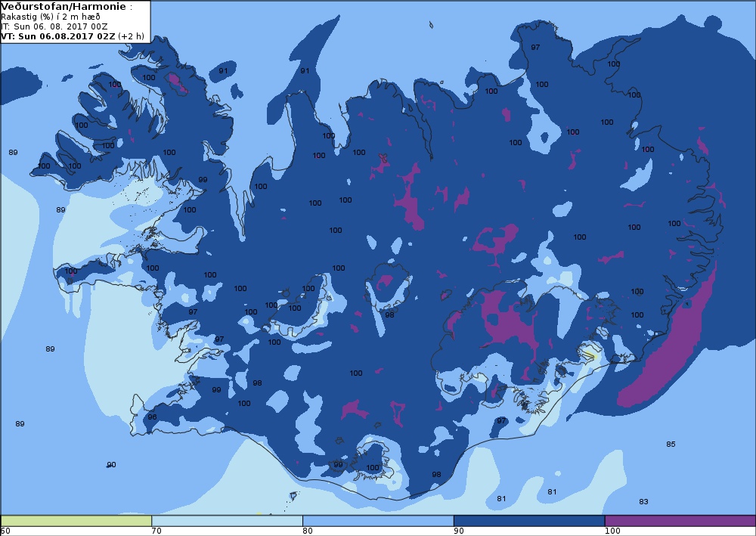This screenshot has width=756, height=536.
Task: Click the "83" humidity value on the map
Action: pyautogui.click(x=643, y=502)
